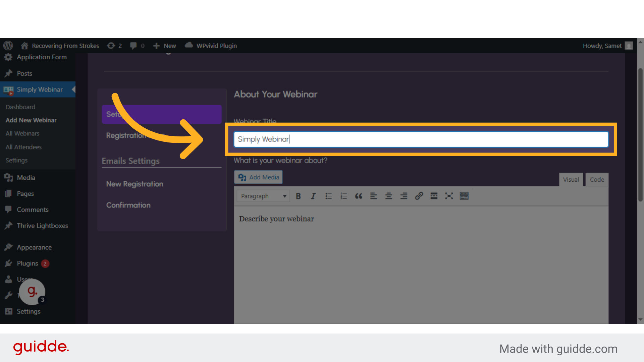The image size is (644, 362).
Task: Toggle Italic formatting
Action: [313, 196]
